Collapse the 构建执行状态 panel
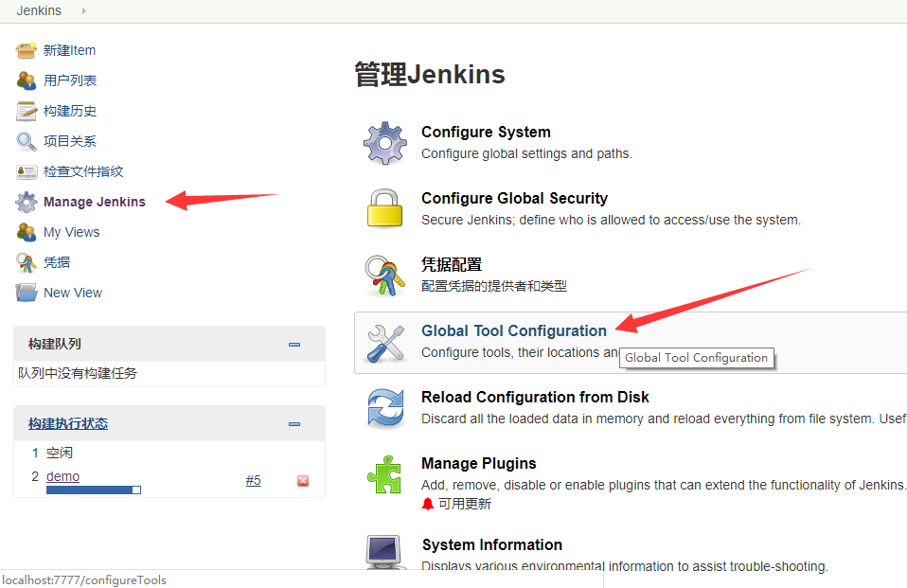This screenshot has width=907, height=588. [x=294, y=424]
